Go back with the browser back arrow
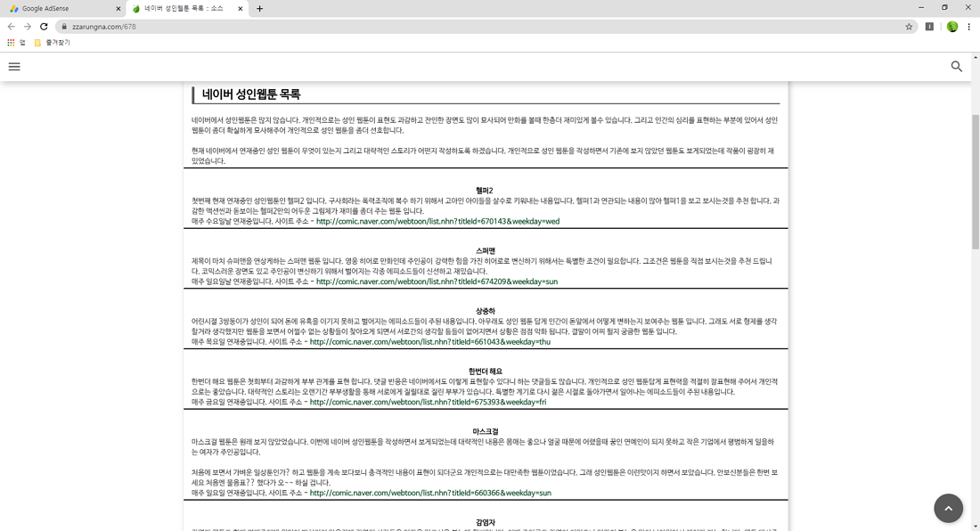 [12, 27]
